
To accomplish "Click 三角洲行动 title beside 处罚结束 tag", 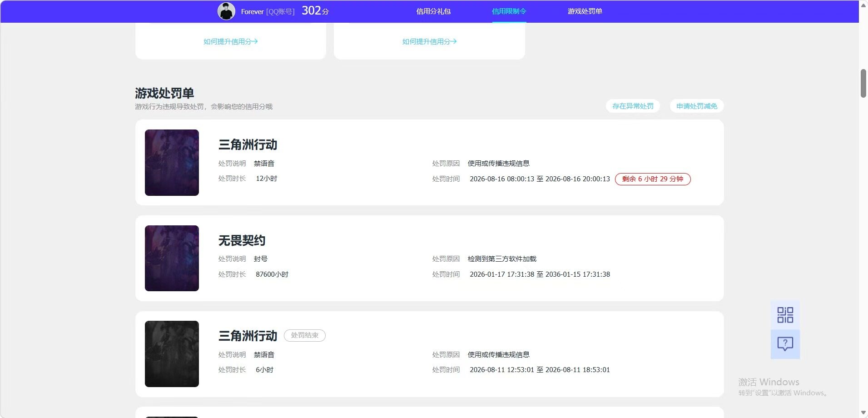I will pos(248,336).
